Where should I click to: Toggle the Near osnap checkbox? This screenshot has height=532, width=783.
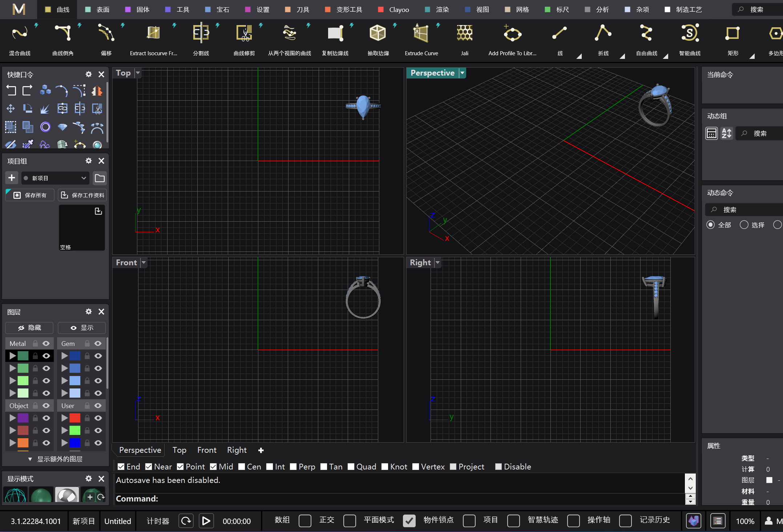[x=149, y=467]
